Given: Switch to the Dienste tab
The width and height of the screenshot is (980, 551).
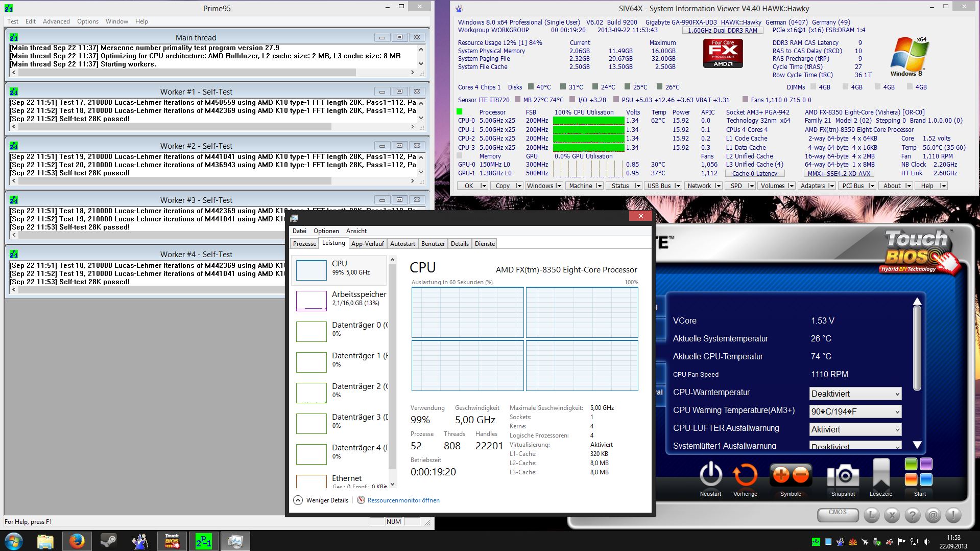Looking at the screenshot, I should [485, 244].
